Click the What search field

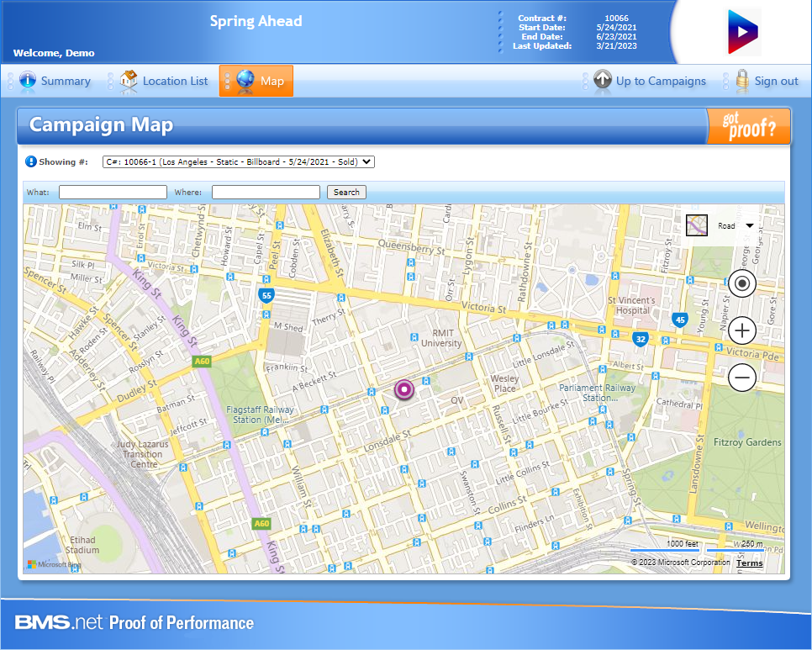click(x=113, y=193)
